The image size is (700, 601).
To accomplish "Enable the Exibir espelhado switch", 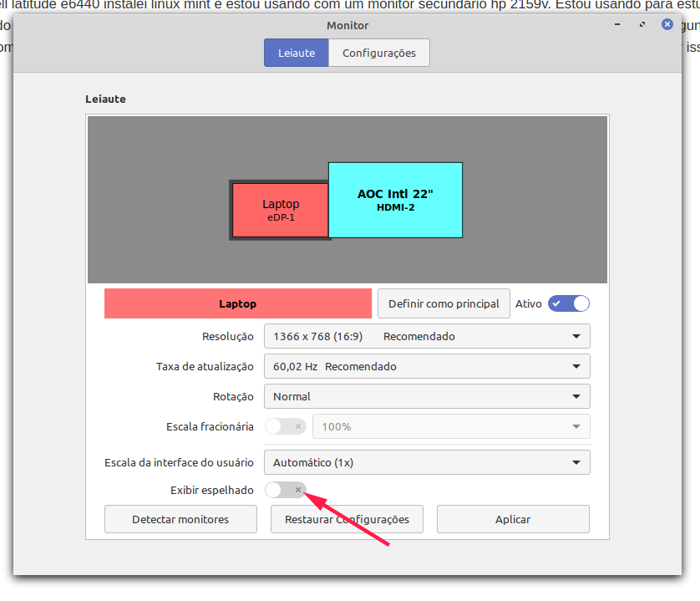I will (x=286, y=490).
